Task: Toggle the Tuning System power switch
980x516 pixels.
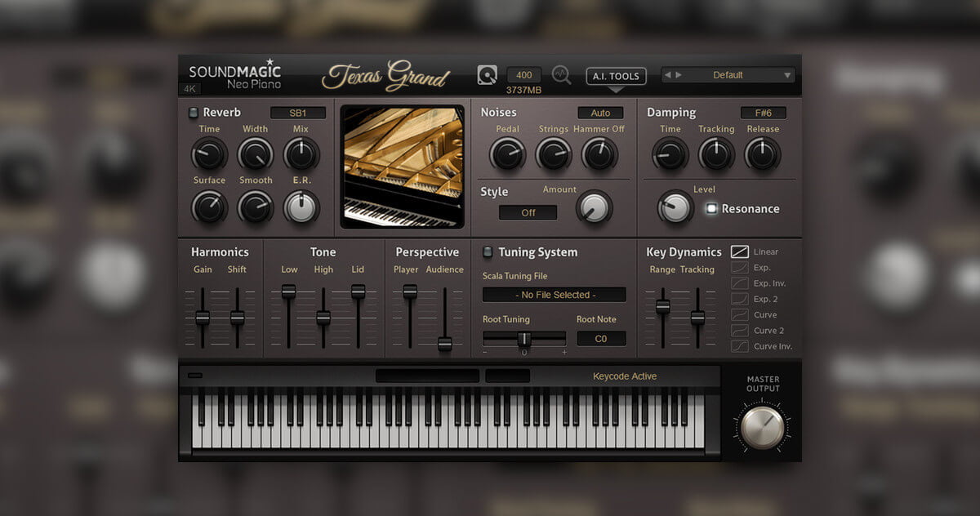Action: click(x=488, y=251)
